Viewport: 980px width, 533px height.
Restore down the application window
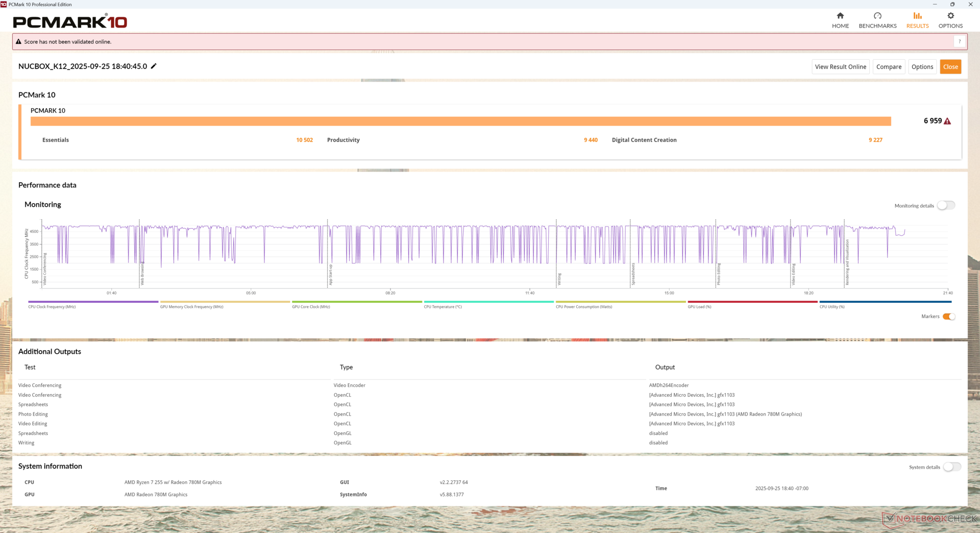[952, 4]
